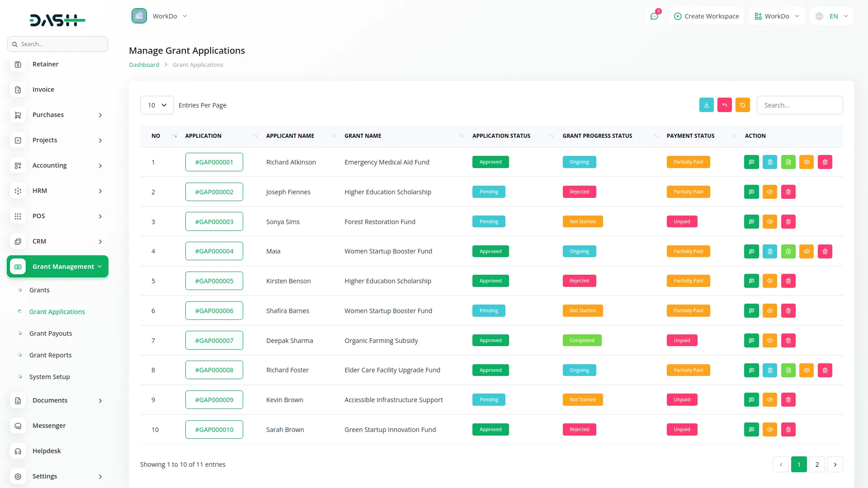868x488 pixels.
Task: Click the Create Workspace button
Action: point(706,16)
